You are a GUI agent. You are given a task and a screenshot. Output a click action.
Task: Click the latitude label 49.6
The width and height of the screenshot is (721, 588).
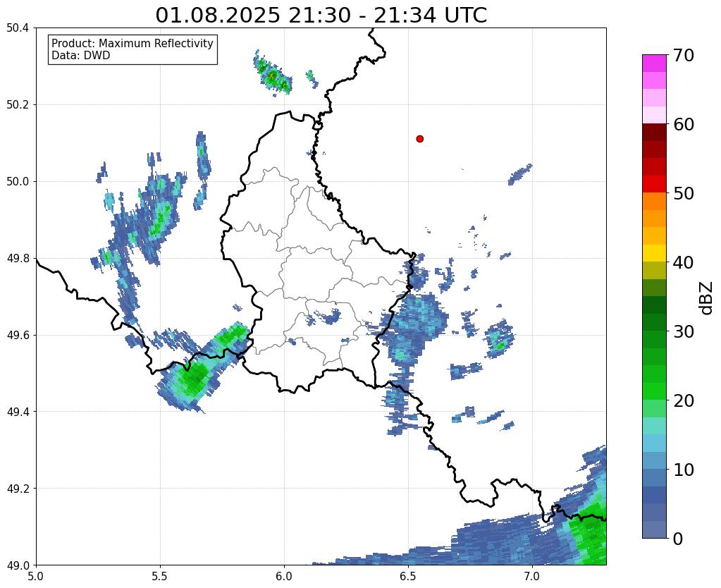[18, 335]
